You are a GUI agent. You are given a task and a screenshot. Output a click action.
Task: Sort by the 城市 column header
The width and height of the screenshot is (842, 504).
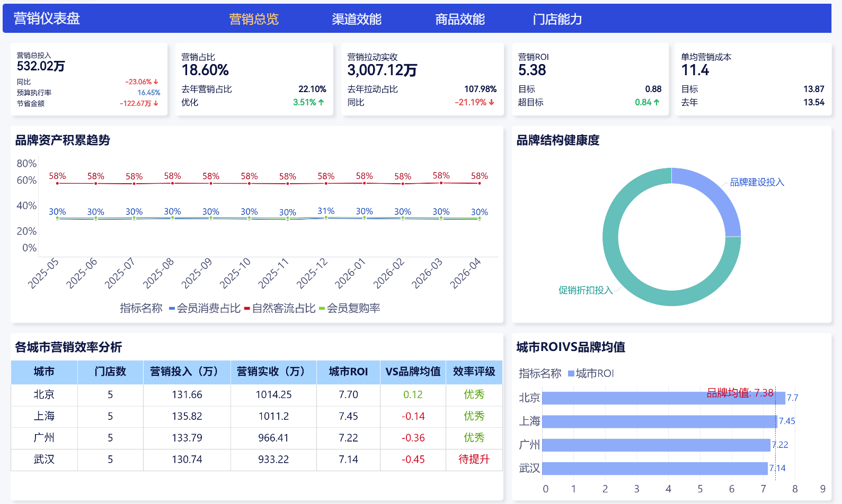click(44, 372)
